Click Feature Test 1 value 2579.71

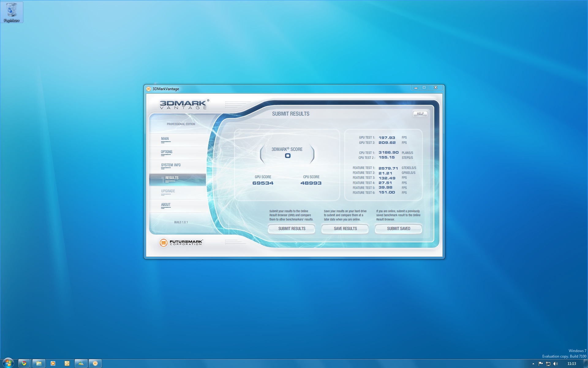click(388, 168)
